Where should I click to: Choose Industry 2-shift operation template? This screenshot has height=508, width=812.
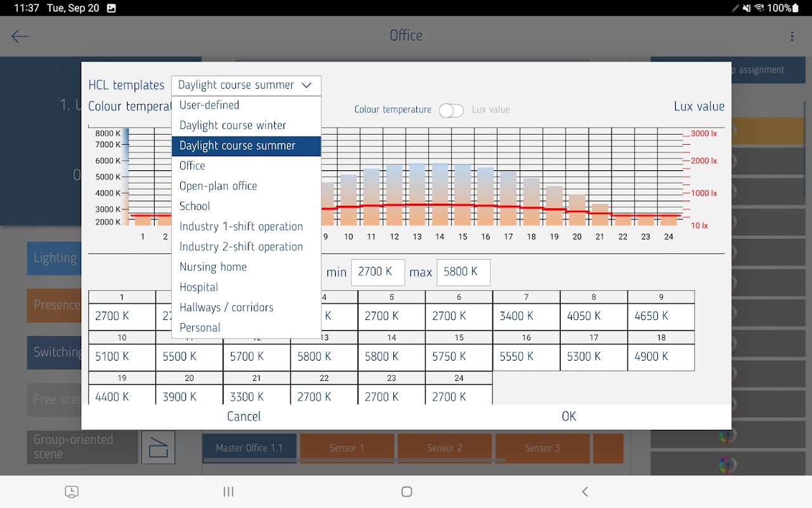tap(241, 247)
